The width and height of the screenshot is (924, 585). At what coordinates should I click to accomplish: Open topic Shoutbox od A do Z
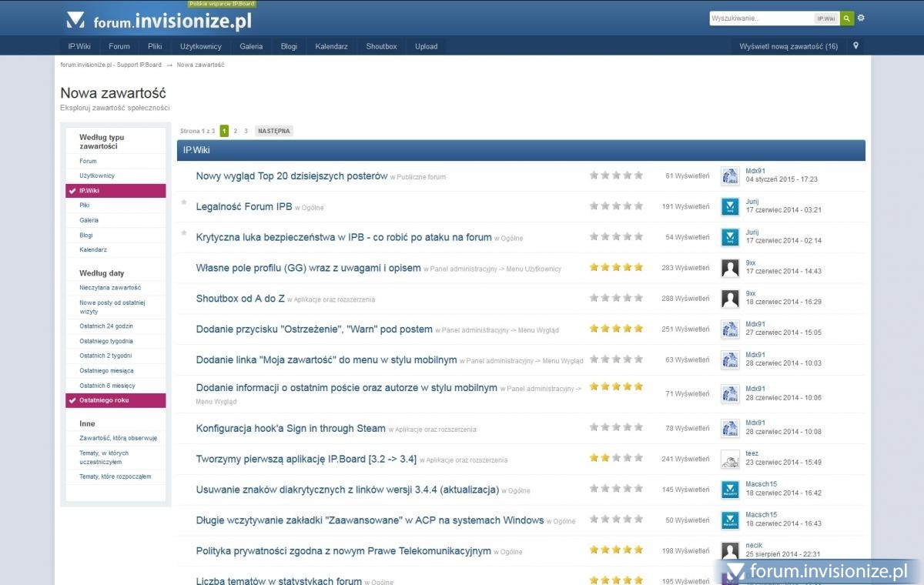tap(240, 298)
